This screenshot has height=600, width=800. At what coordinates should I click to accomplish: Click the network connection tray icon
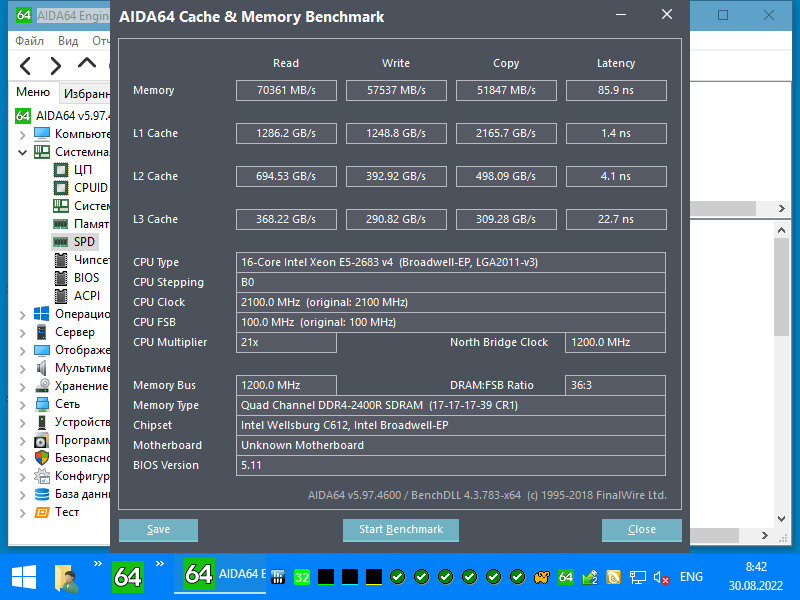coord(637,577)
